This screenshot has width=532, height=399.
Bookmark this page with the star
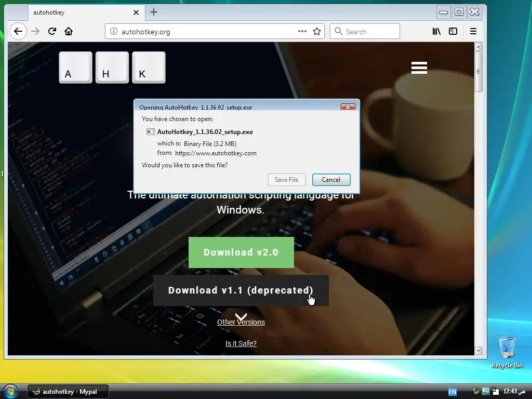[x=317, y=32]
